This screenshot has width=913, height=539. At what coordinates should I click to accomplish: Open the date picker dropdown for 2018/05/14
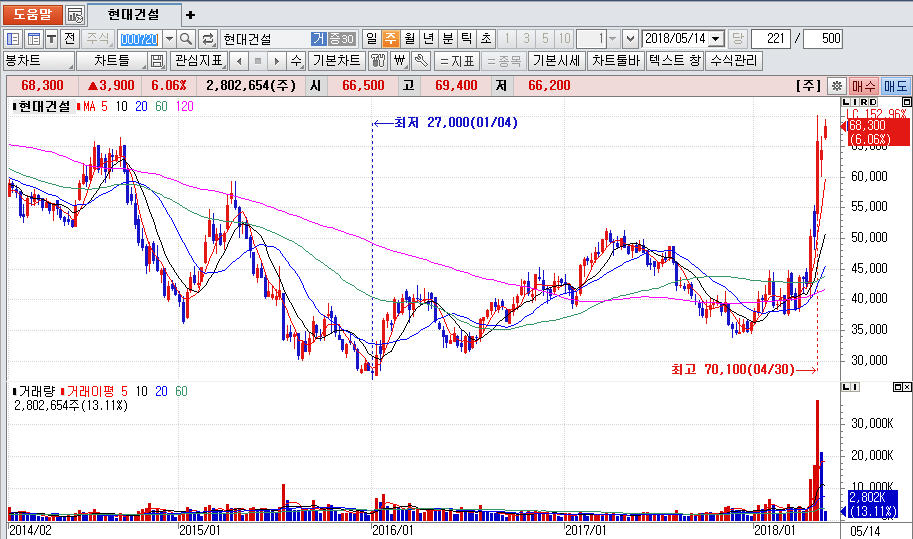(x=716, y=39)
